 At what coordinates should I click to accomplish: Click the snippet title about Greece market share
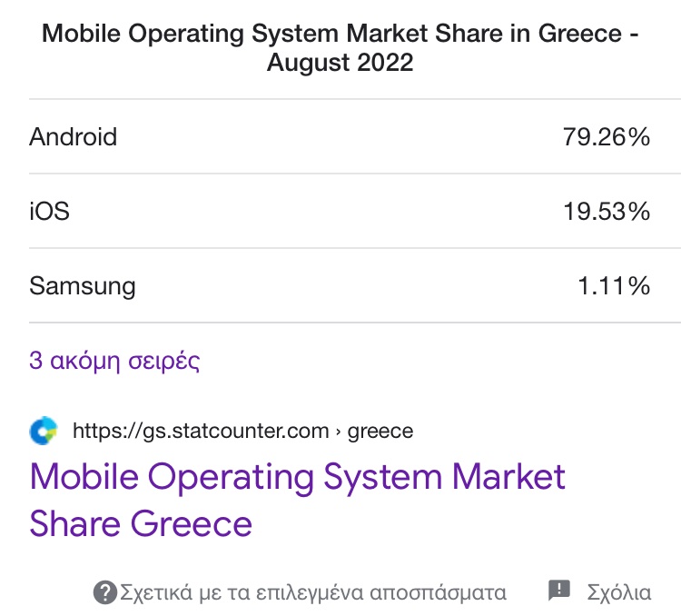[340, 47]
